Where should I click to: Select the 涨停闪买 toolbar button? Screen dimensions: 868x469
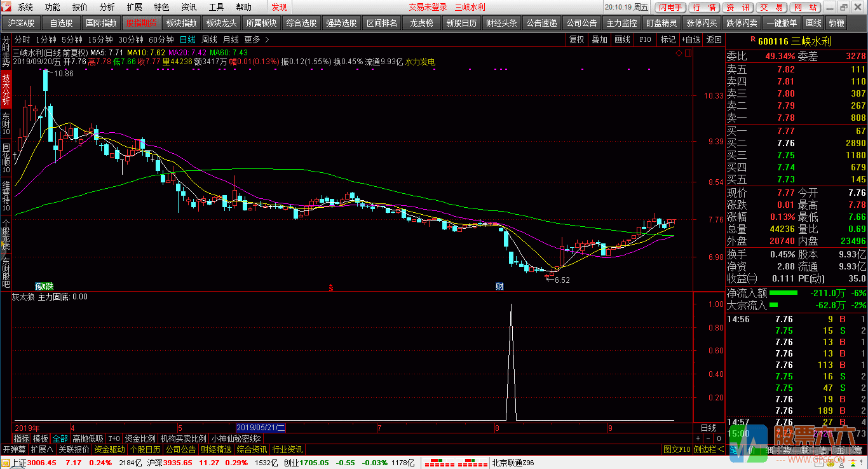tap(702, 23)
